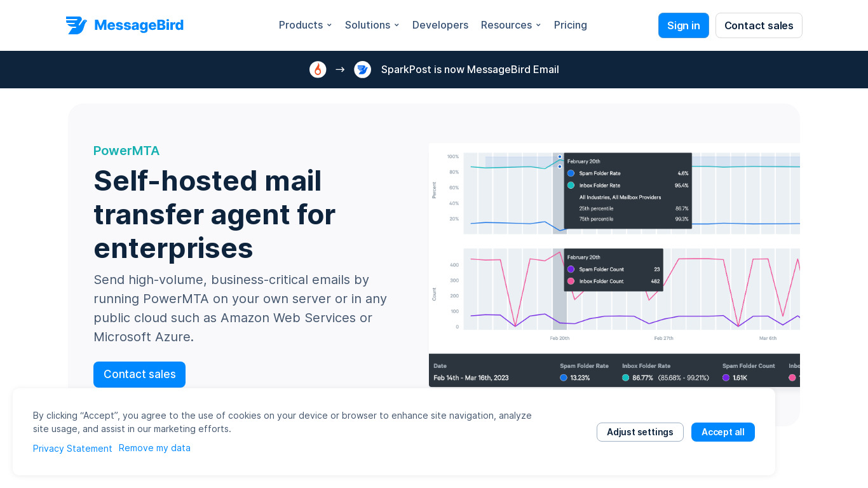Click the Sign in button
This screenshot has width=868, height=488.
coord(684,25)
